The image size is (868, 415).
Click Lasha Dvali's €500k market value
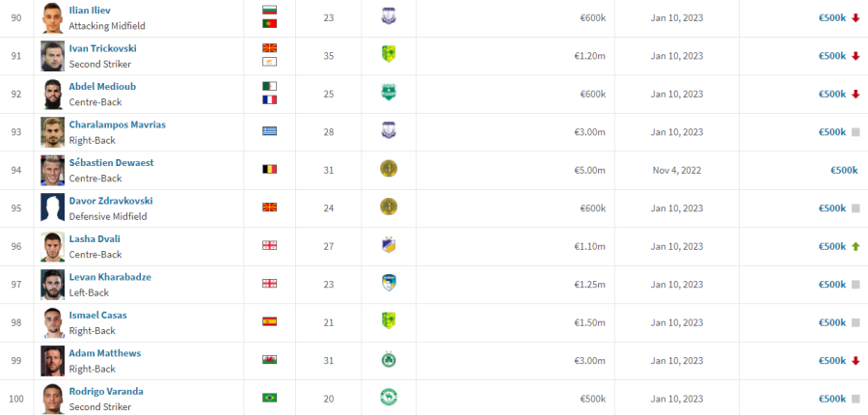coord(832,246)
